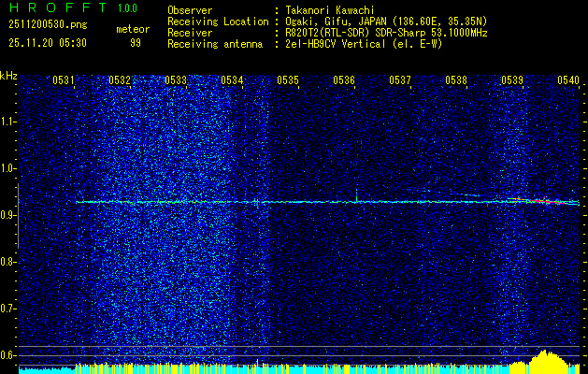Viewport: 588px width, 374px height.
Task: Click time marker 0534
Action: [232, 79]
